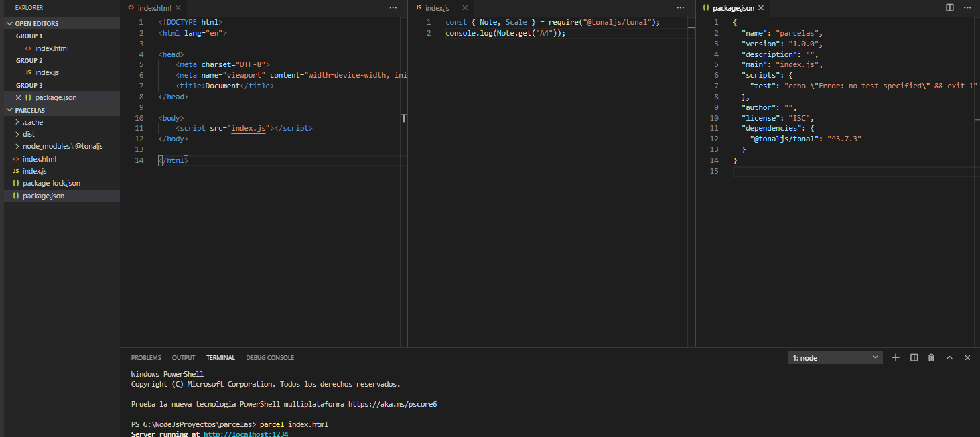Screen dimensions: 980x437
Task: Click the braces icon beside package-lock.json
Action: pos(16,183)
